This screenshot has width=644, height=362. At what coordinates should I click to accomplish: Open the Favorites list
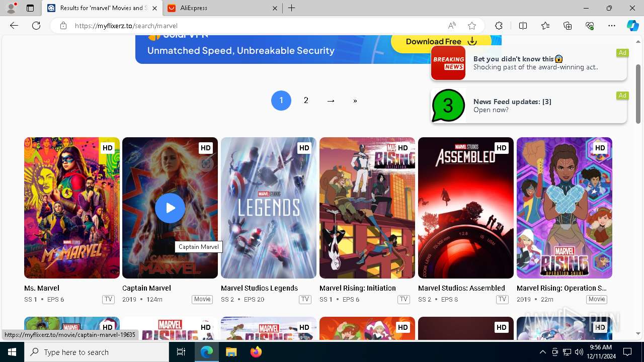tap(545, 26)
